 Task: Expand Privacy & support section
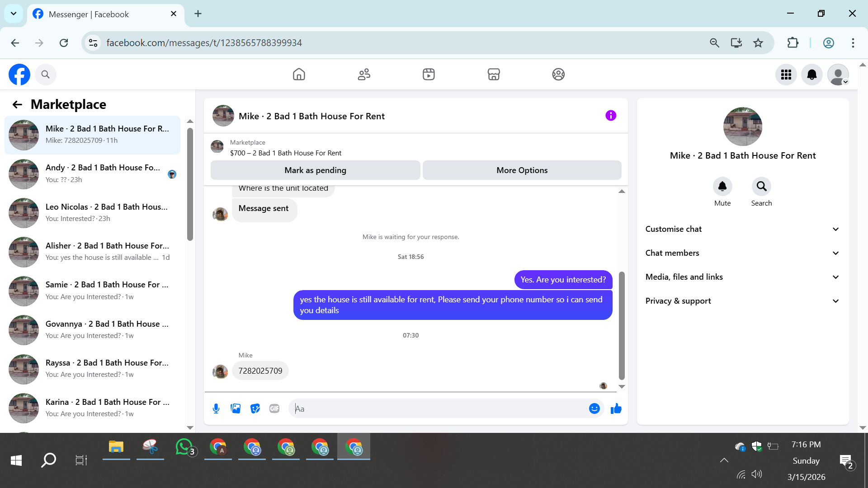click(742, 301)
